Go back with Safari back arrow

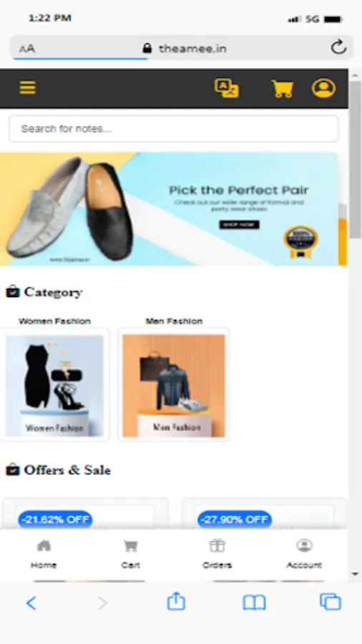point(31,603)
